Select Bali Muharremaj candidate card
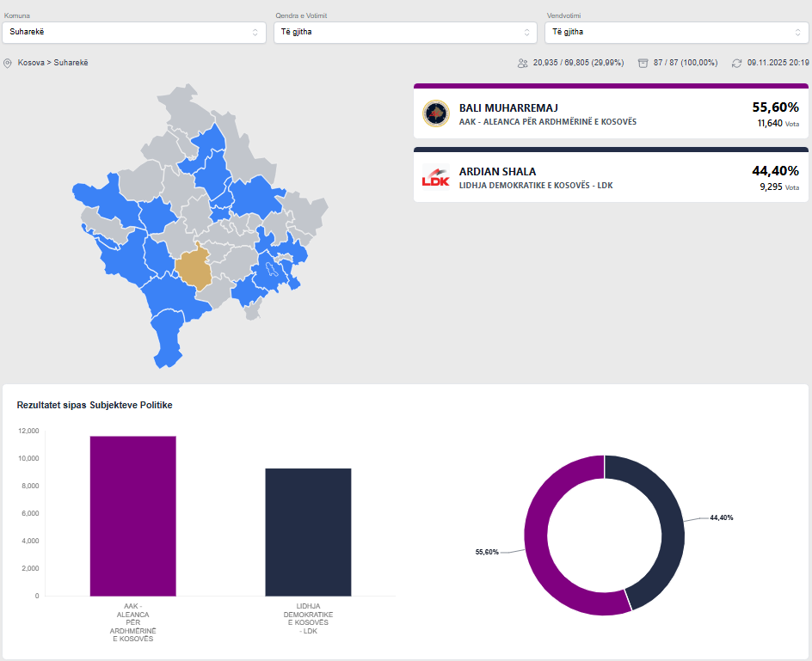 click(x=611, y=113)
